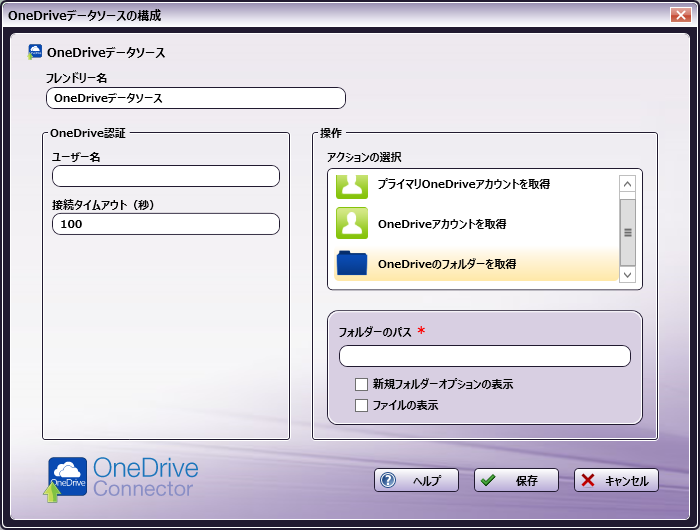This screenshot has width=700, height=530.
Task: Enable ファイルの表示 checkbox
Action: [361, 405]
